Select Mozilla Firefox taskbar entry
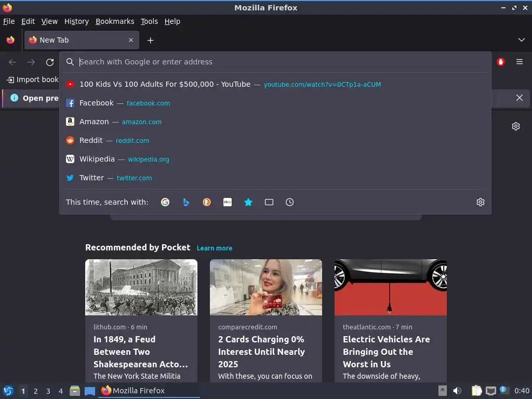The height and width of the screenshot is (399, 532). pyautogui.click(x=149, y=391)
